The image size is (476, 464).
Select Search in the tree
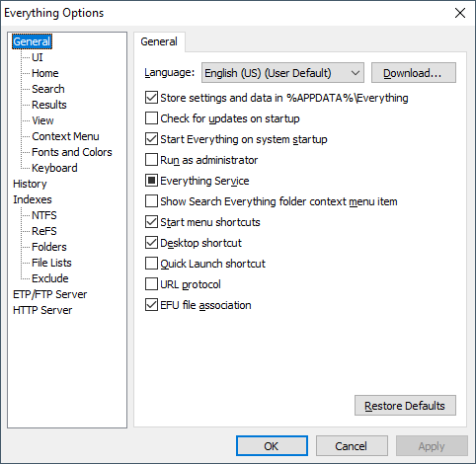tap(48, 89)
